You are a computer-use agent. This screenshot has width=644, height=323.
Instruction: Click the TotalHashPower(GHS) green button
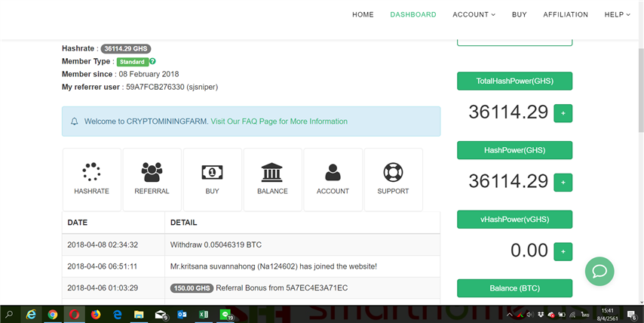point(514,81)
